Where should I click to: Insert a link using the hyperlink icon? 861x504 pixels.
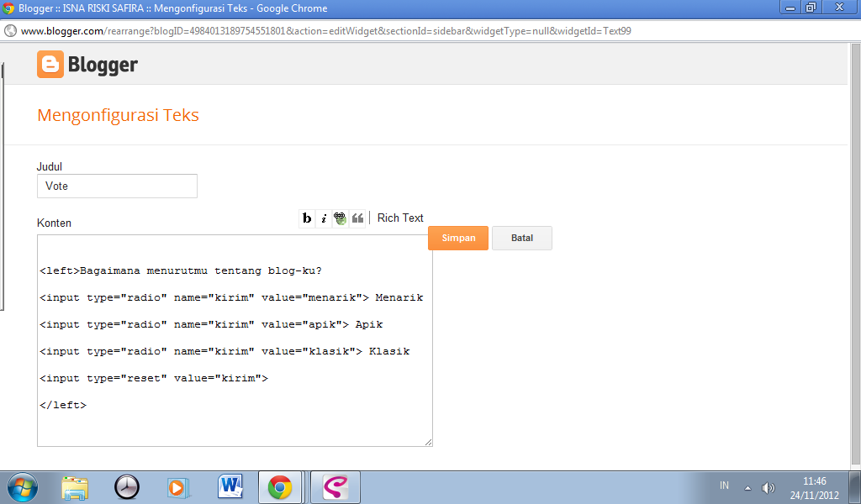(x=341, y=218)
